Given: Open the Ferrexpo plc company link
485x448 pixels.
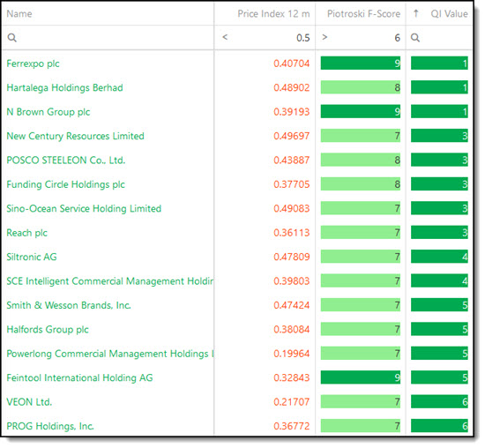Looking at the screenshot, I should point(33,63).
